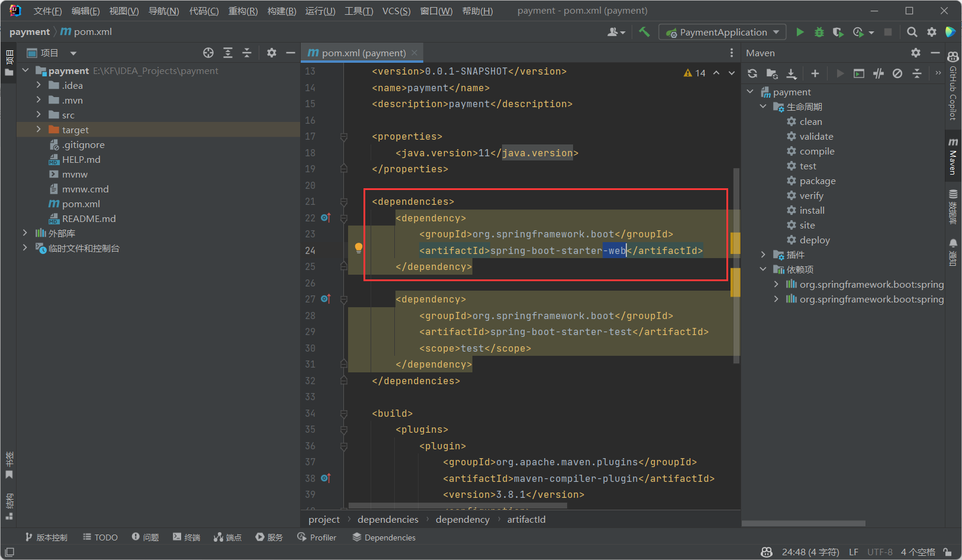The height and width of the screenshot is (560, 962).
Task: Toggle read-only lock icon in status bar
Action: 948,552
